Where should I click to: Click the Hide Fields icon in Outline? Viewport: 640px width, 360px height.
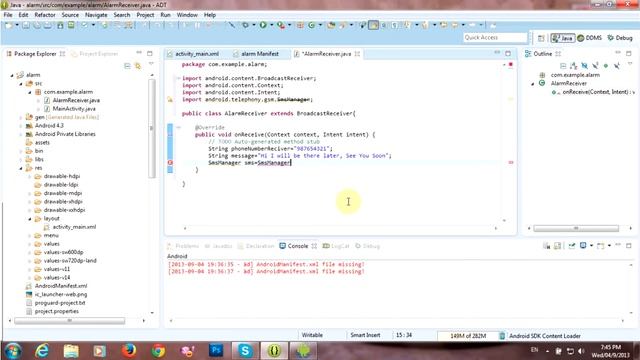pyautogui.click(x=584, y=66)
